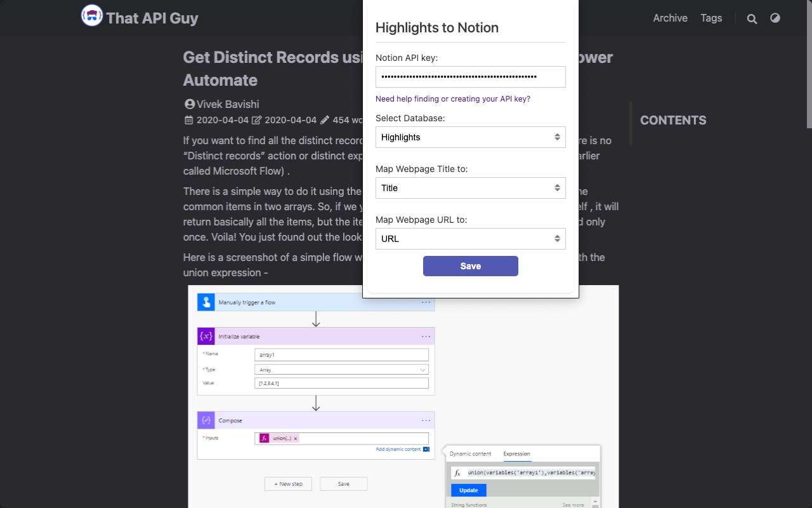Switch to the Dynamic content tab
812x508 pixels.
click(x=470, y=454)
